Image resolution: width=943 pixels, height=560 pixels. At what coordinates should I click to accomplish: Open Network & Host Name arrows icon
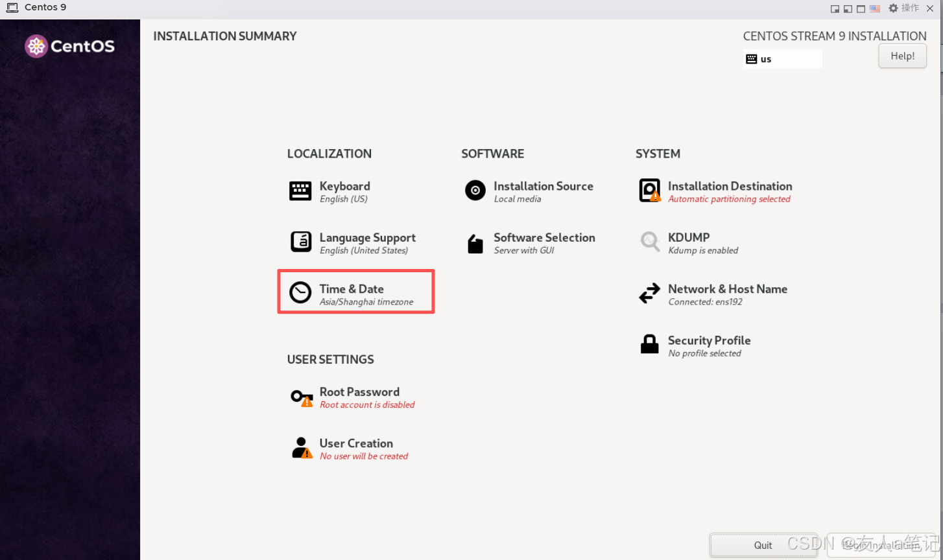point(649,294)
